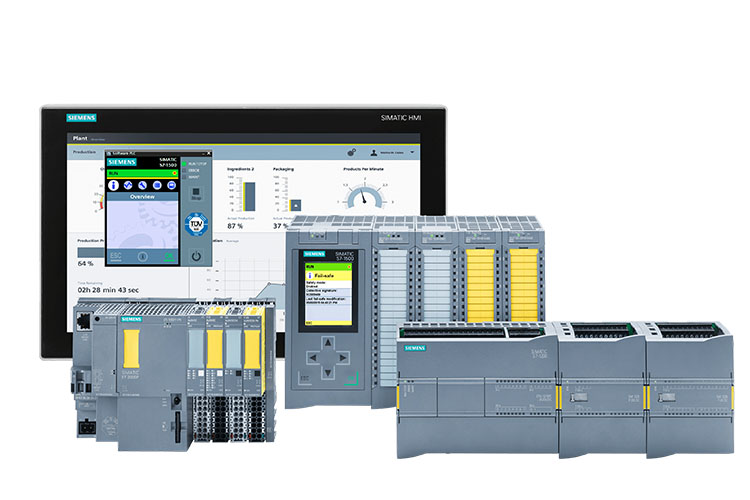This screenshot has height=500, width=750.
Task: Click the Siemens logo on HMI bezel
Action: click(81, 118)
